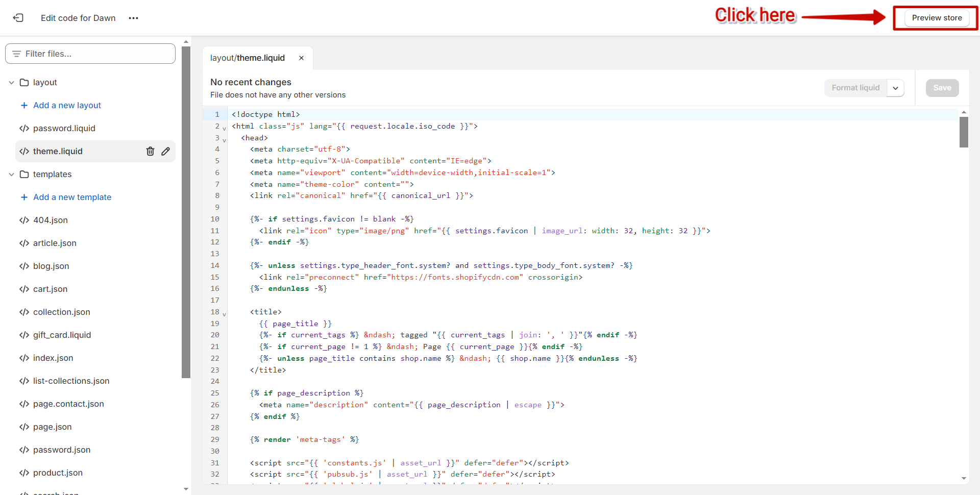This screenshot has height=495, width=980.
Task: Click the Format liquid button
Action: tap(855, 88)
